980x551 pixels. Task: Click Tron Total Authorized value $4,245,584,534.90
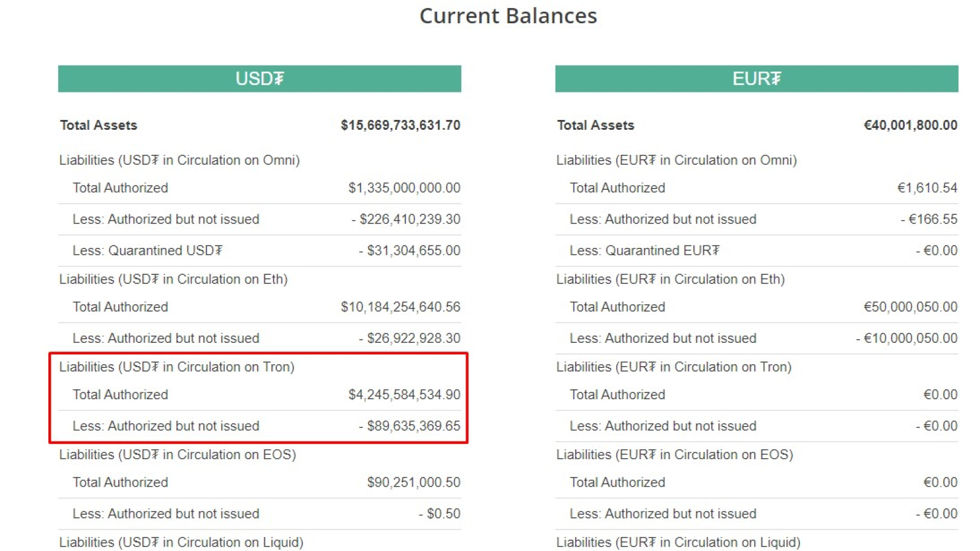pyautogui.click(x=404, y=395)
